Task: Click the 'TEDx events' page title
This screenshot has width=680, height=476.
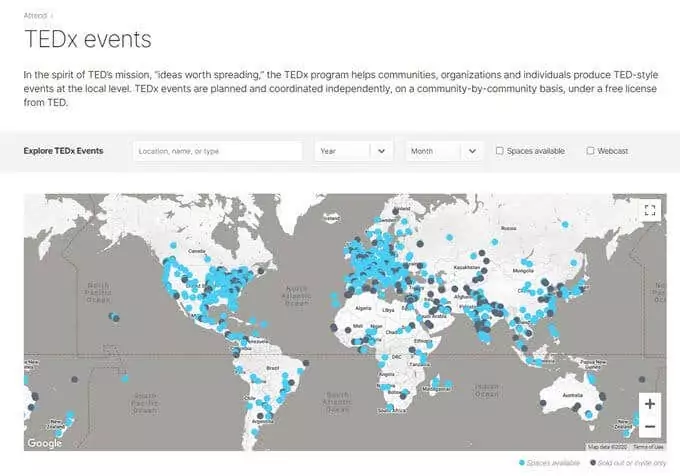Action: [88, 39]
